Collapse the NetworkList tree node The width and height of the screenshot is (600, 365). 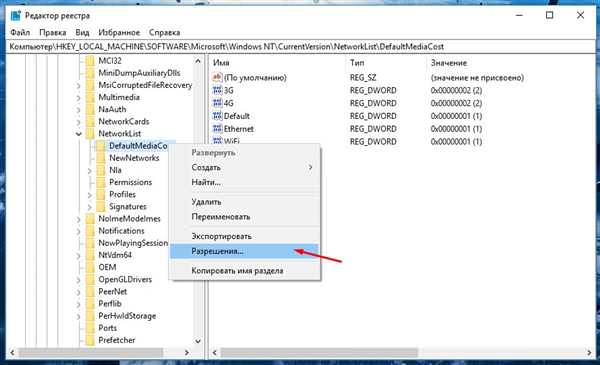(x=78, y=134)
